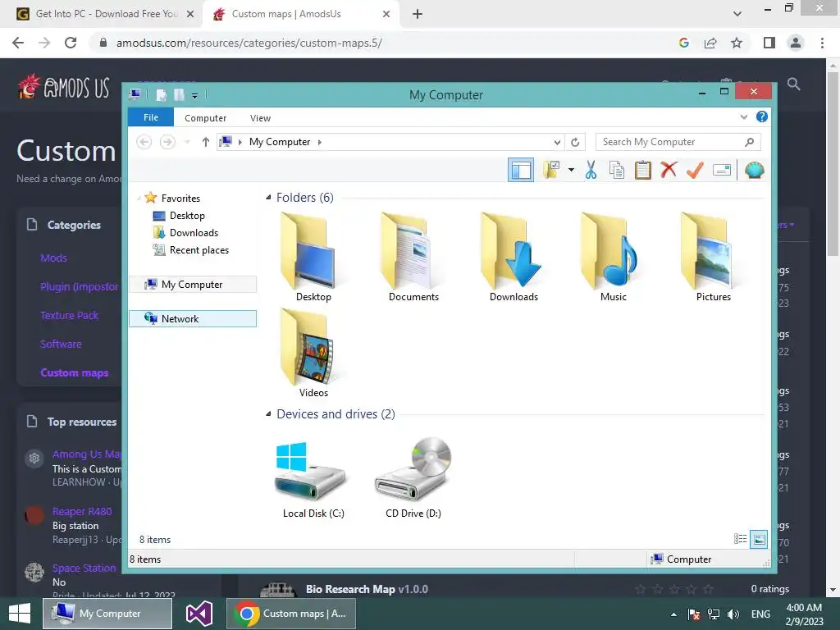Open Chrome's three-dot menu
The image size is (840, 630).
pos(822,43)
